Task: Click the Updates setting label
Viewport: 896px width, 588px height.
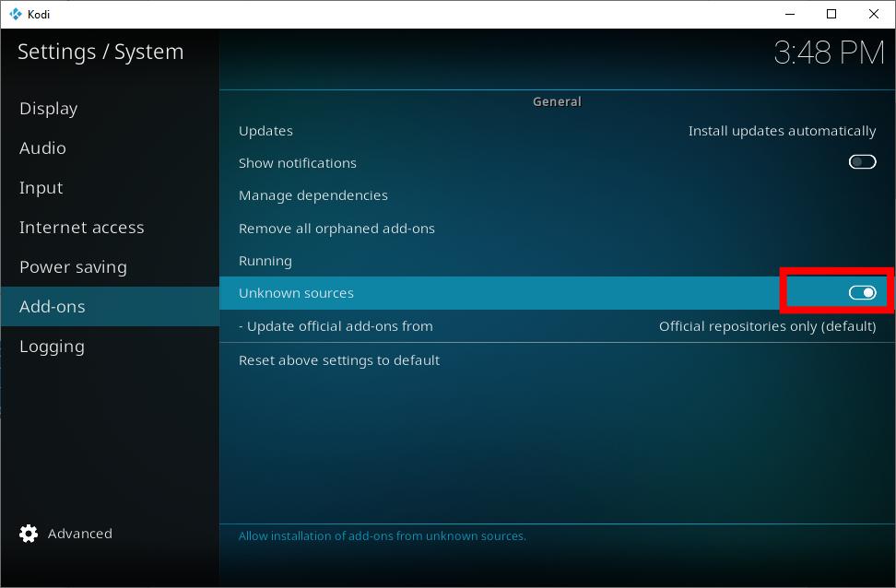Action: tap(265, 131)
